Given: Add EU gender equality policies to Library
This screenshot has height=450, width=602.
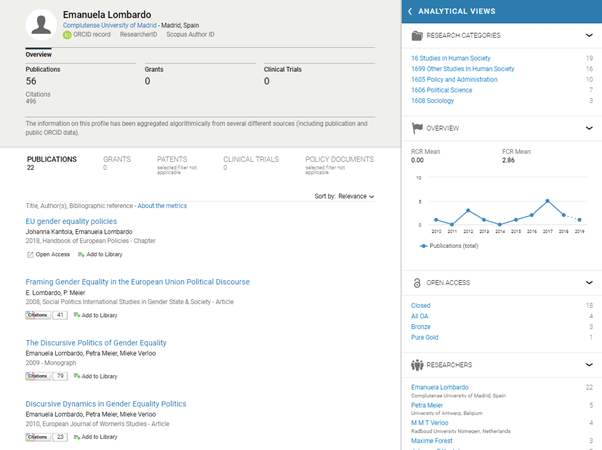Looking at the screenshot, I should [98, 254].
